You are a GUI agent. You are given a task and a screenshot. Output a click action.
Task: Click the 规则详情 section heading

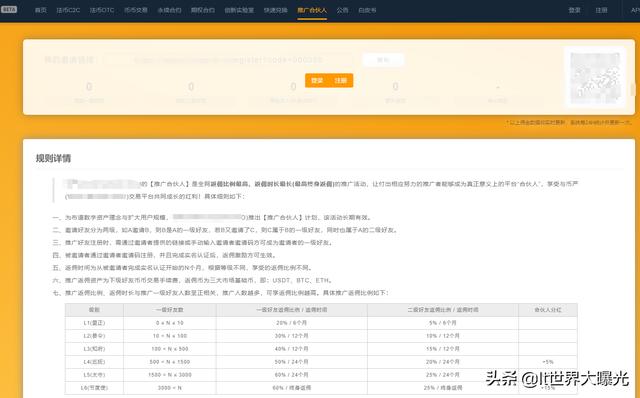pos(53,158)
